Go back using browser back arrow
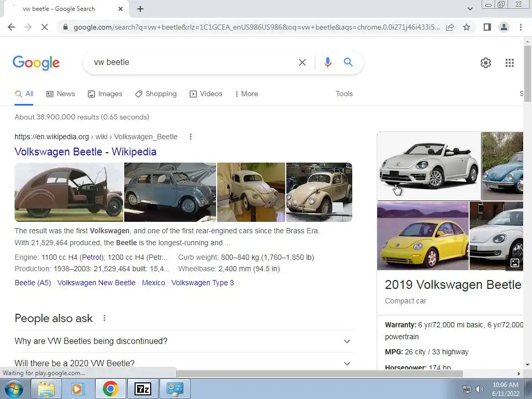This screenshot has height=399, width=532. click(x=11, y=27)
